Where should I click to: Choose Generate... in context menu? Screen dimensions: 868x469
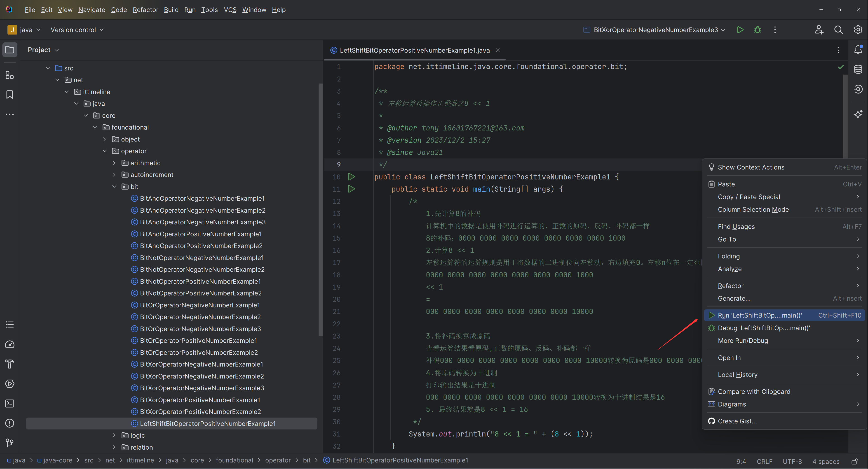click(x=784, y=298)
